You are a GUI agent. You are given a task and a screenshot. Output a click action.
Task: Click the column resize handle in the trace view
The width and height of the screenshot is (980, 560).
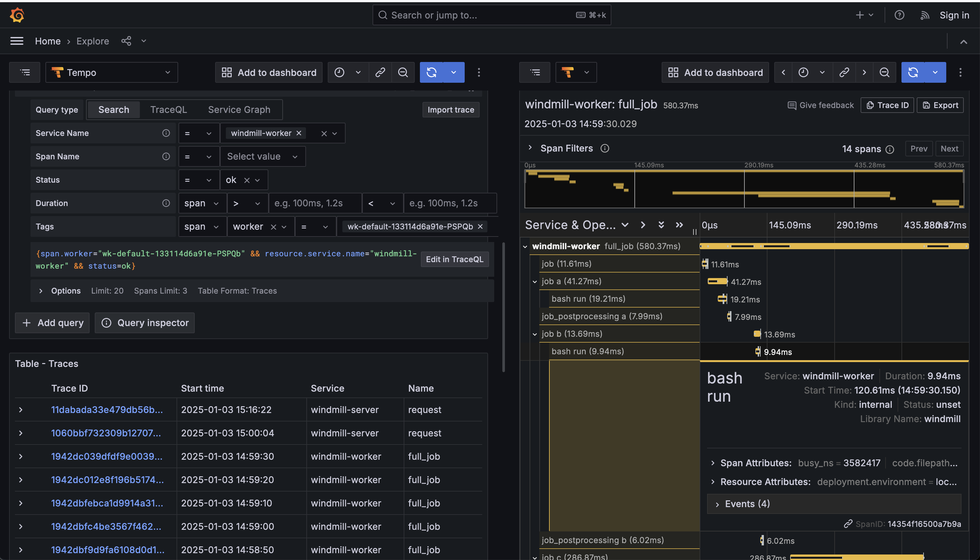point(695,232)
